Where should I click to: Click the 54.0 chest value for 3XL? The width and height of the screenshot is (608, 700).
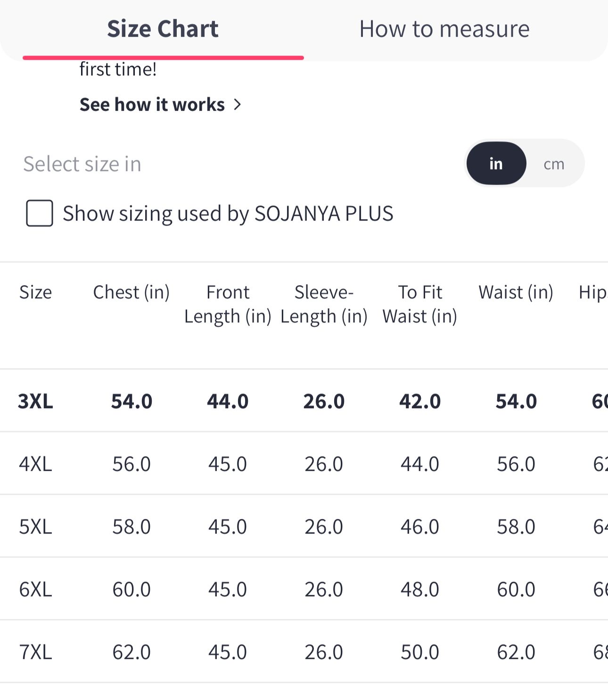point(131,401)
